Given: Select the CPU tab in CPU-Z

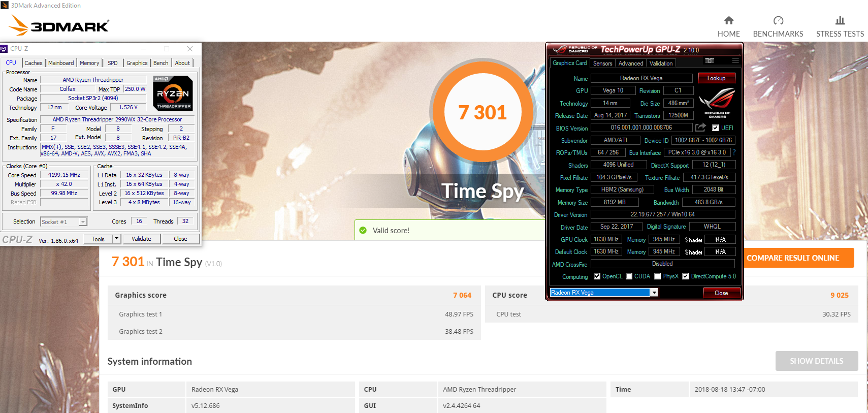Looking at the screenshot, I should click(x=11, y=62).
